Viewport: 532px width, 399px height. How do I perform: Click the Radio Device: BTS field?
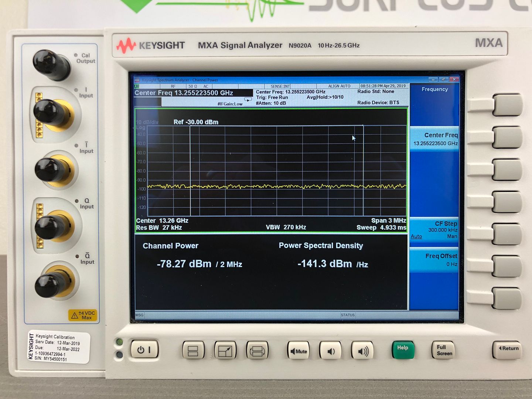(x=378, y=103)
